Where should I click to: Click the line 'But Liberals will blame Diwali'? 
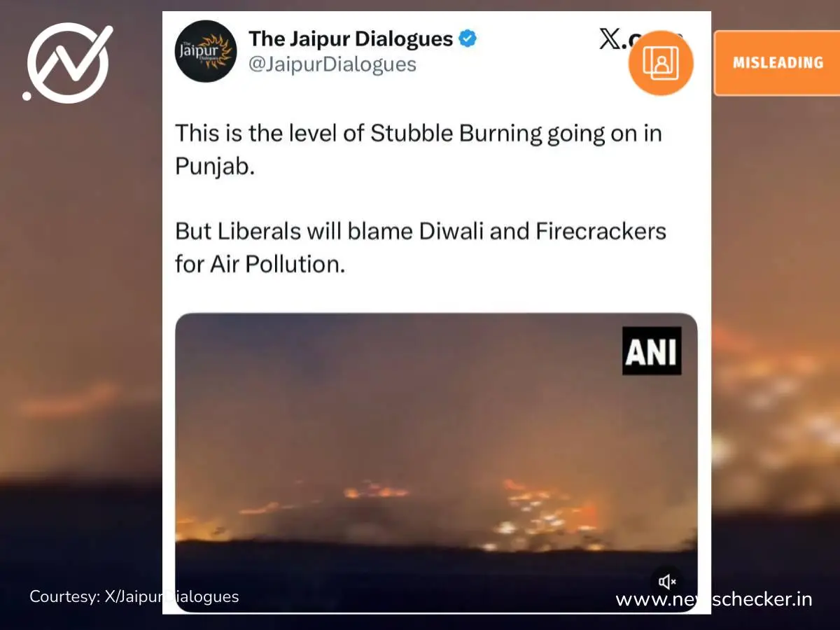[421, 232]
